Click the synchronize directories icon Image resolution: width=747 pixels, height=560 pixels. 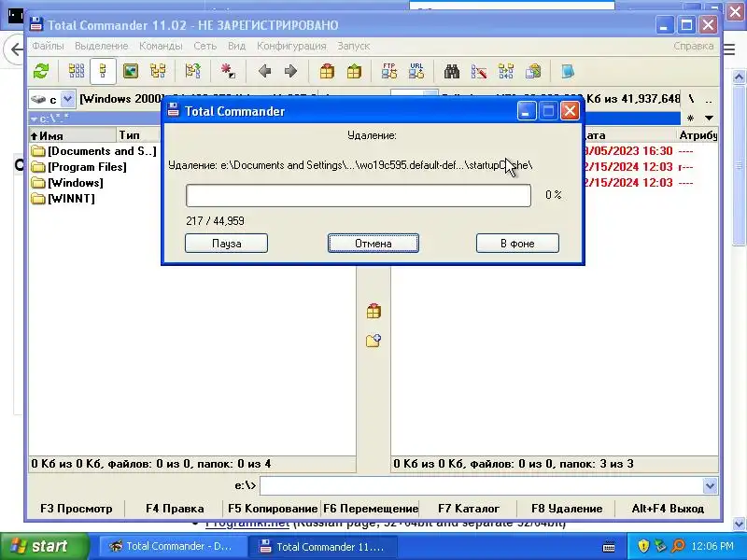pyautogui.click(x=506, y=72)
